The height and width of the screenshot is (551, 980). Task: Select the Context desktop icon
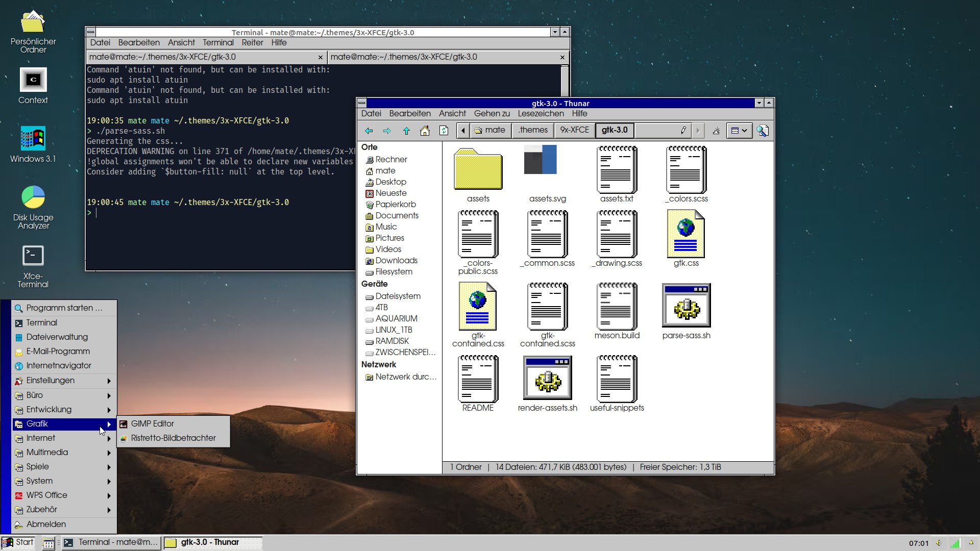[x=33, y=86]
